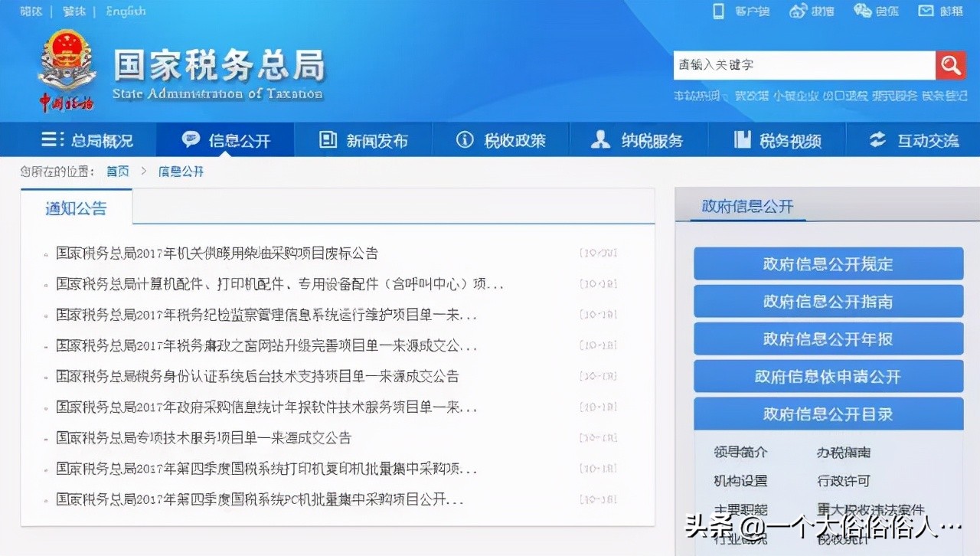Click the list icon on 总局概况 menu
The width and height of the screenshot is (980, 556).
click(x=51, y=139)
